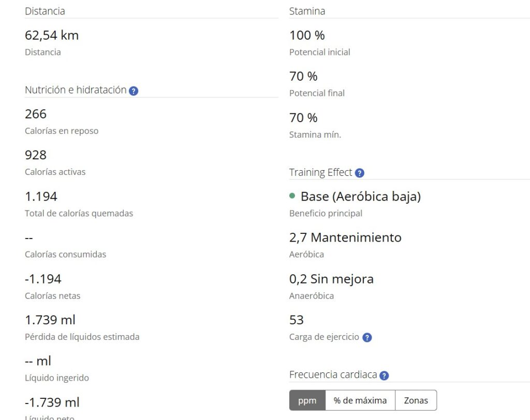Click the Distancia section header

pos(45,11)
